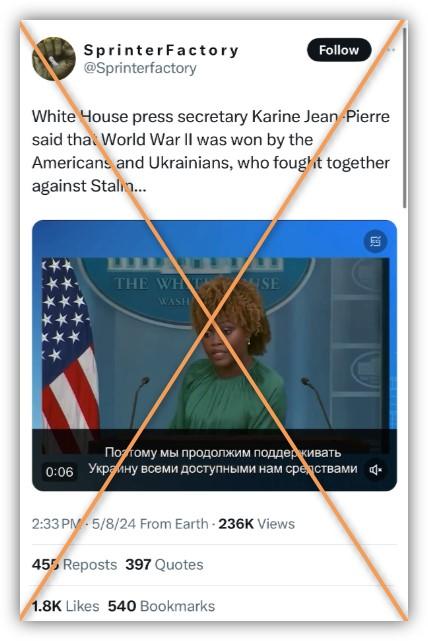The height and width of the screenshot is (641, 428).
Task: Show the 455 Reposts list
Action: [74, 565]
